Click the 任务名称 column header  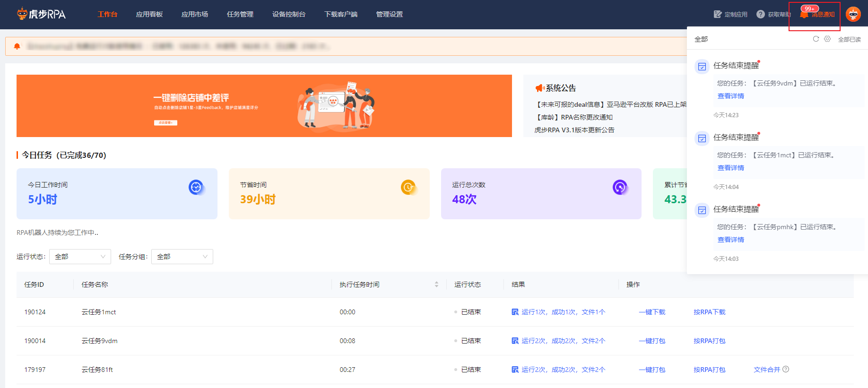pos(95,285)
